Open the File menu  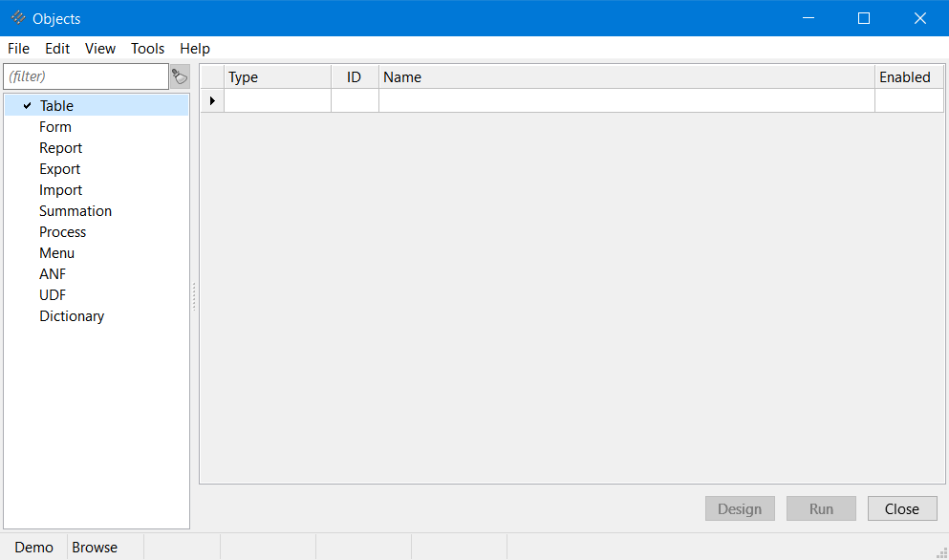pyautogui.click(x=18, y=49)
